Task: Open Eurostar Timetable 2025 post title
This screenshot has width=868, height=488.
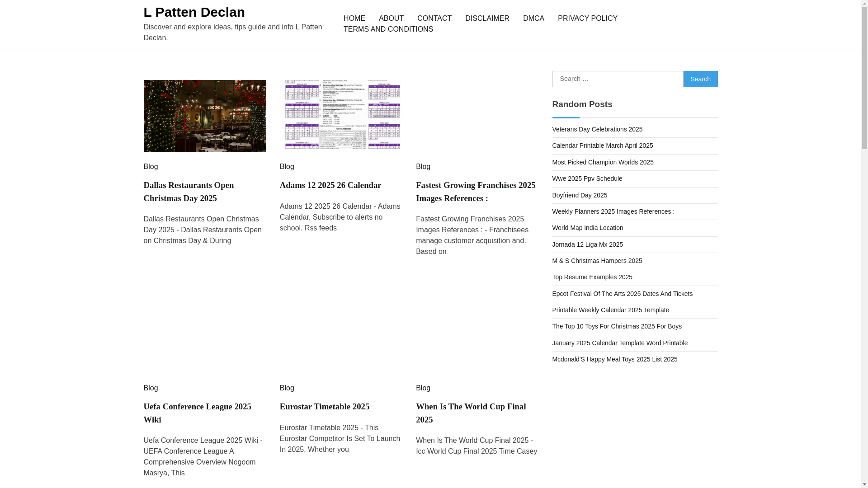Action: click(324, 407)
